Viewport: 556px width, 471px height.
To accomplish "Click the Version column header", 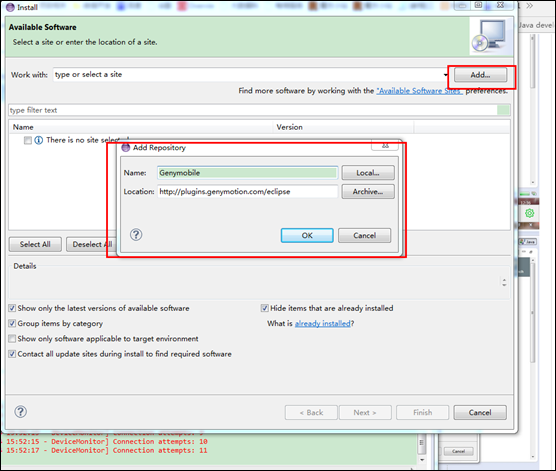I will pyautogui.click(x=290, y=127).
